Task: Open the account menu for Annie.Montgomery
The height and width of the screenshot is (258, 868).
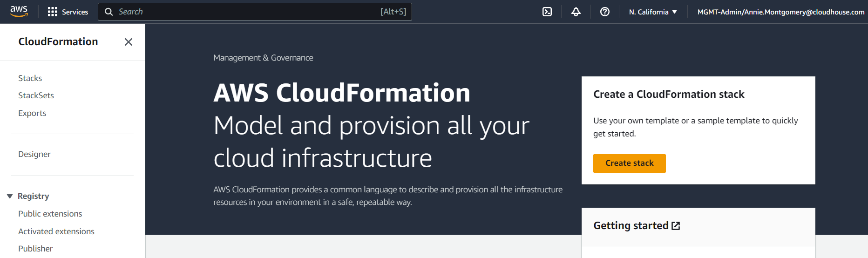Action: pyautogui.click(x=780, y=12)
